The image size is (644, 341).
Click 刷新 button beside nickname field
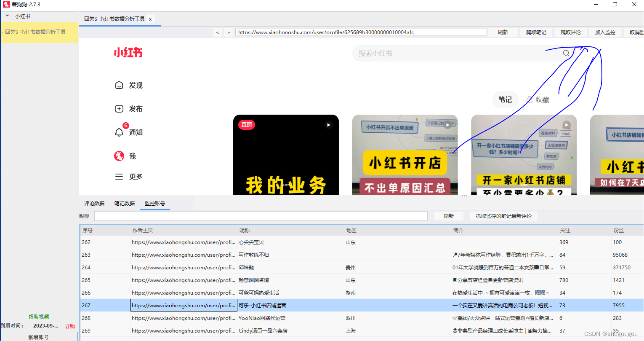pyautogui.click(x=449, y=216)
